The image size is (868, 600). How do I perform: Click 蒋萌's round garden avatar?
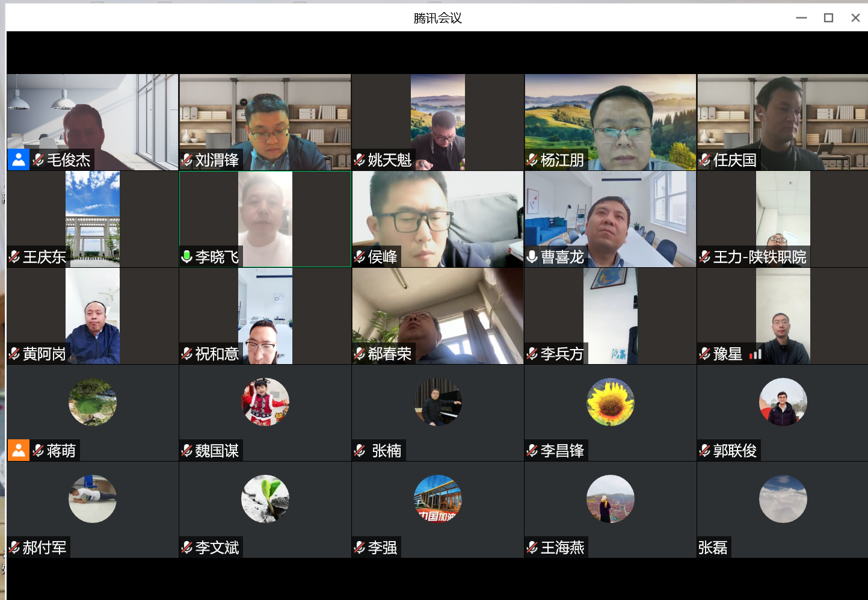click(93, 402)
